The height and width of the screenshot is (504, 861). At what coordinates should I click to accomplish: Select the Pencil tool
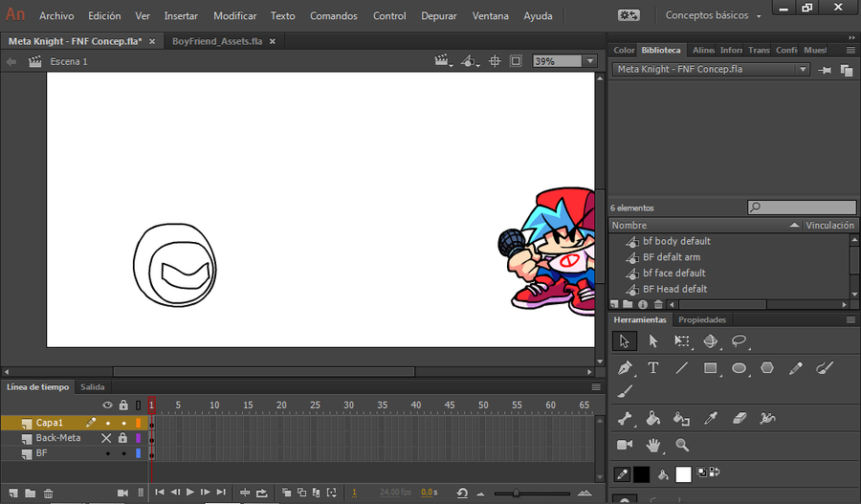click(x=796, y=368)
